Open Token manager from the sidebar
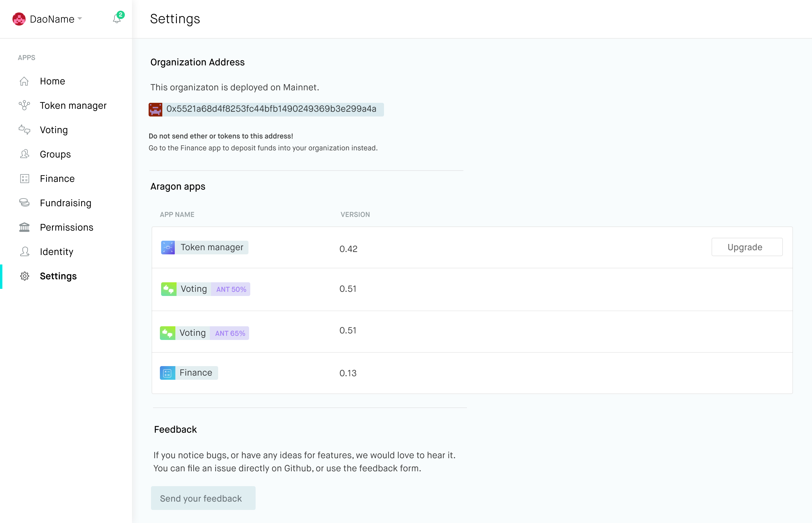The height and width of the screenshot is (523, 812). (x=73, y=105)
